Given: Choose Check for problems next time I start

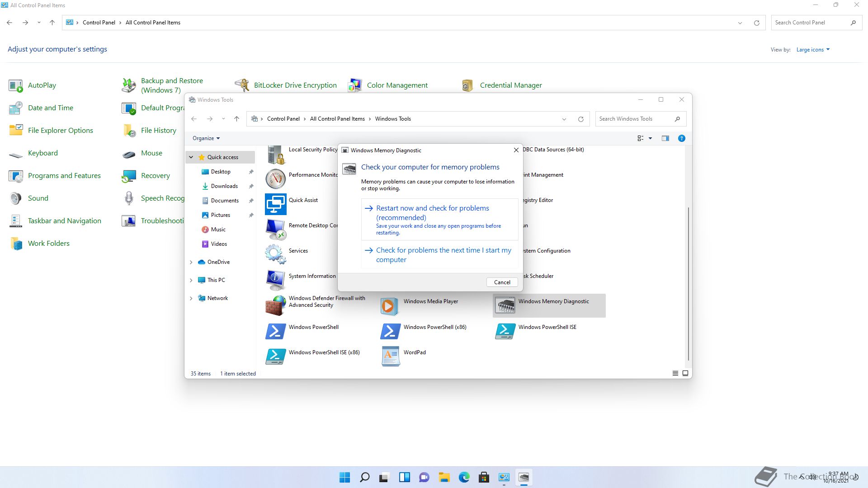Looking at the screenshot, I should [x=439, y=255].
